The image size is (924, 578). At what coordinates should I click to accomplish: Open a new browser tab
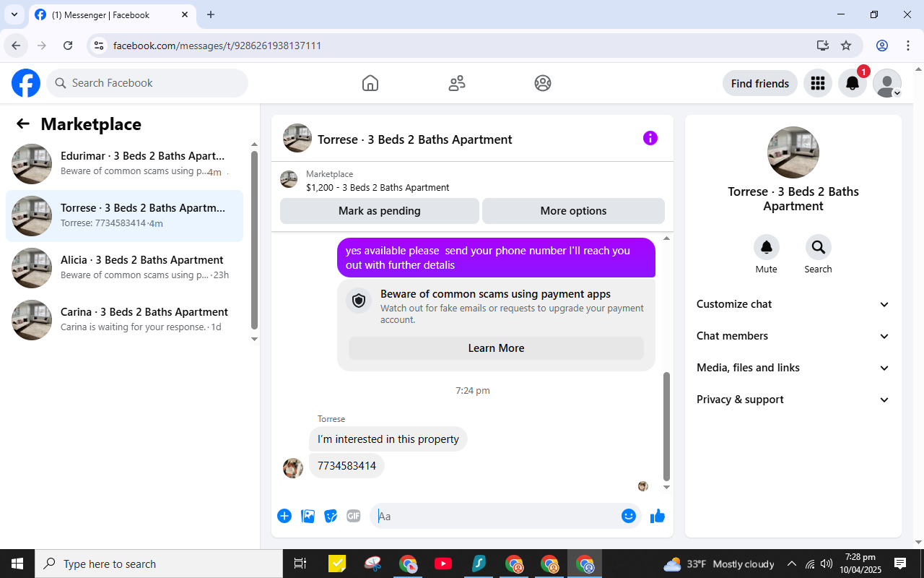(211, 14)
